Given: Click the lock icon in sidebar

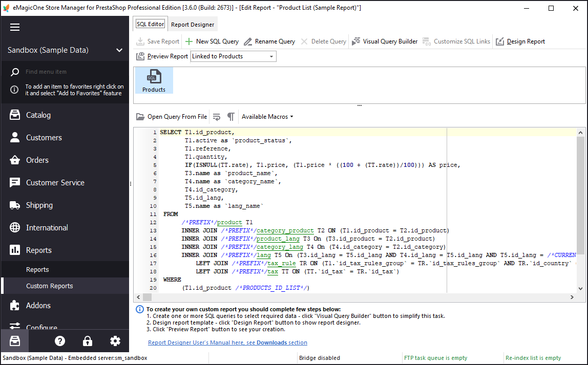Looking at the screenshot, I should coord(88,341).
